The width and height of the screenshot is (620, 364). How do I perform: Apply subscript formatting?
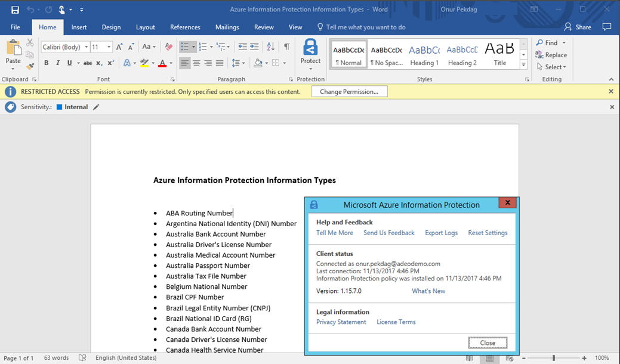click(x=99, y=63)
